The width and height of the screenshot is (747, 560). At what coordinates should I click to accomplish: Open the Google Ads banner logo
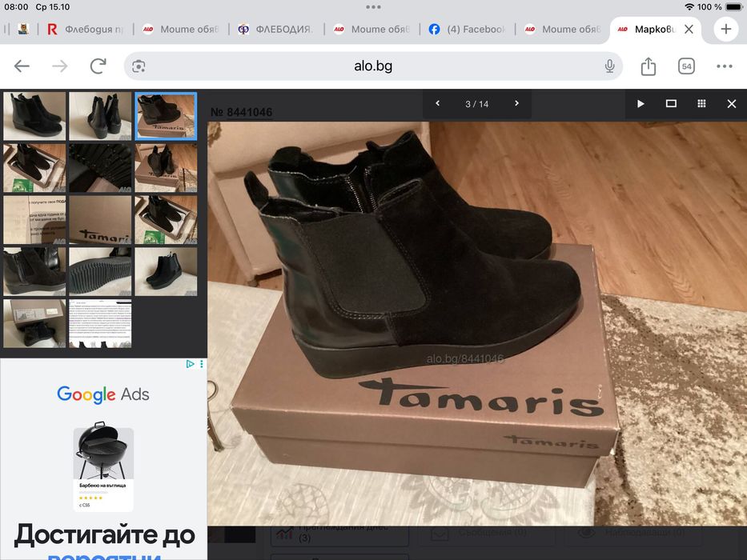pyautogui.click(x=103, y=394)
